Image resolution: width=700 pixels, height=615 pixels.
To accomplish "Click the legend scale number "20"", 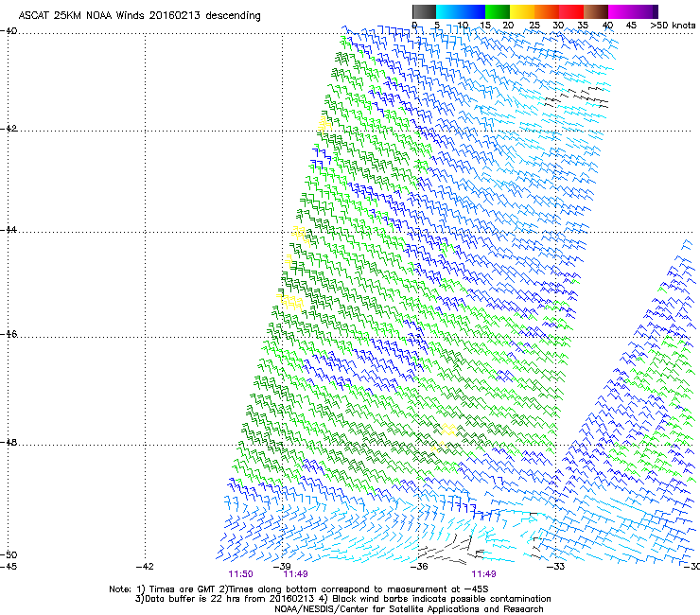I will click(x=508, y=26).
